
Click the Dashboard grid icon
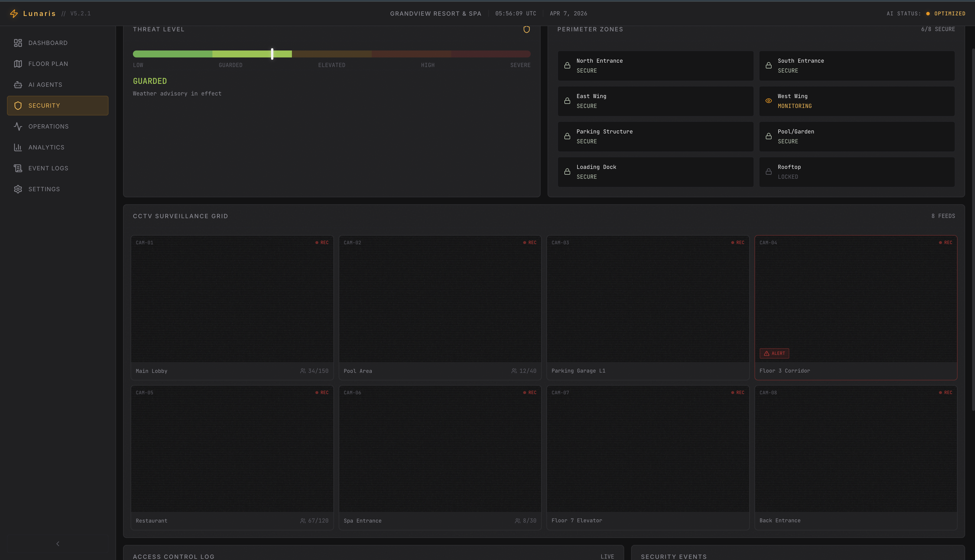click(x=18, y=43)
